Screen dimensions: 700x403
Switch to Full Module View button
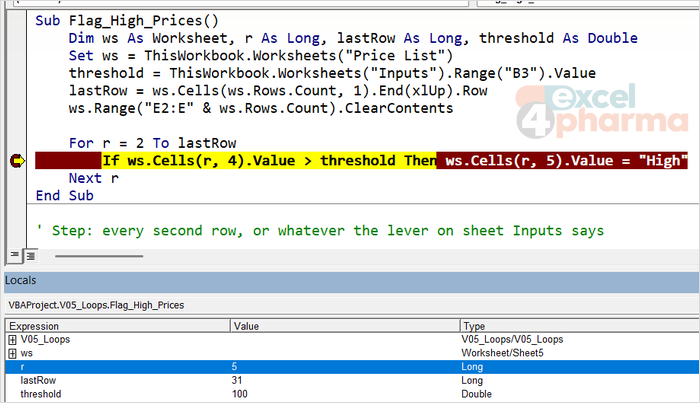click(x=31, y=256)
